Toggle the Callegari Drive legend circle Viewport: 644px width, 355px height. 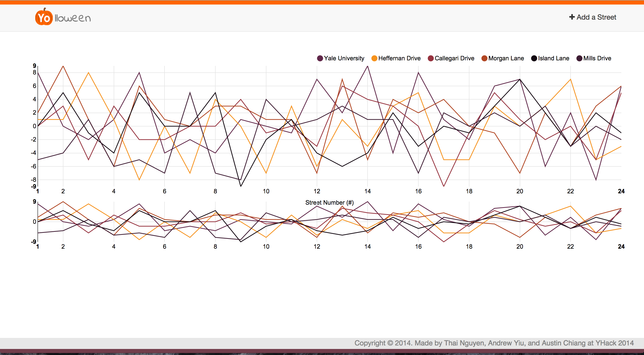[x=431, y=58]
